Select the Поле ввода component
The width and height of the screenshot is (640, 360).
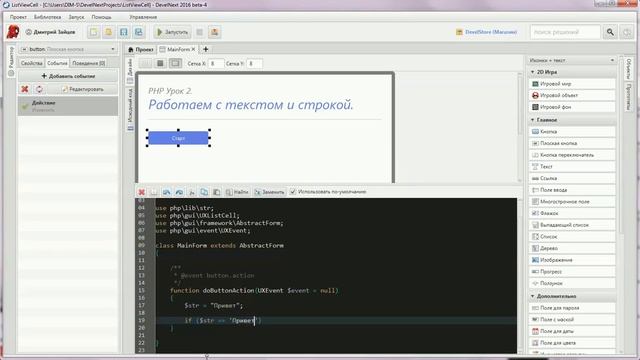(572, 190)
